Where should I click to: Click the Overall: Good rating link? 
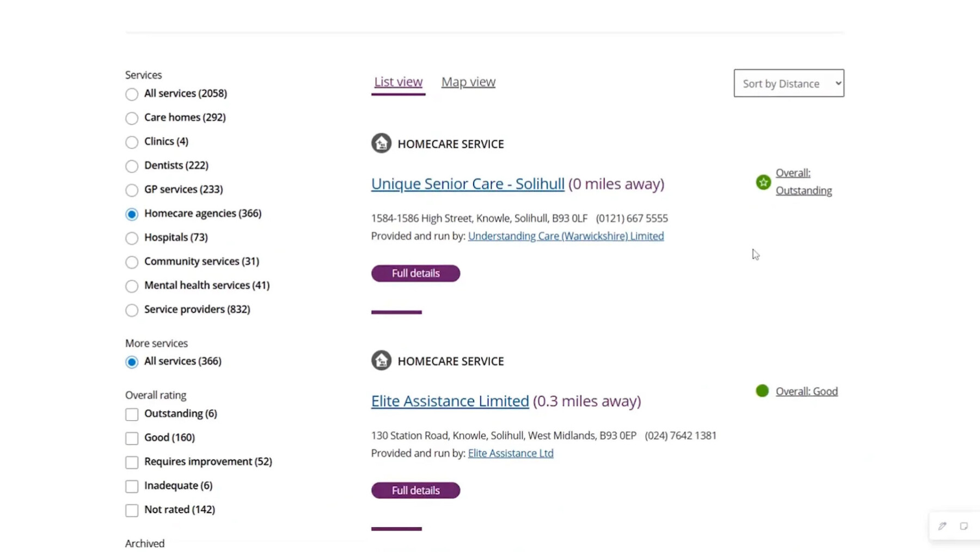(806, 391)
